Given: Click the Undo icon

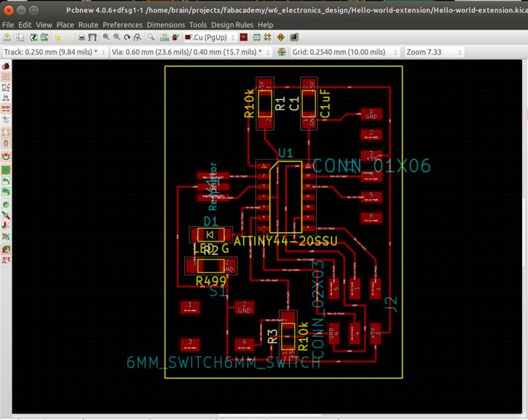Looking at the screenshot, I should coord(57,38).
